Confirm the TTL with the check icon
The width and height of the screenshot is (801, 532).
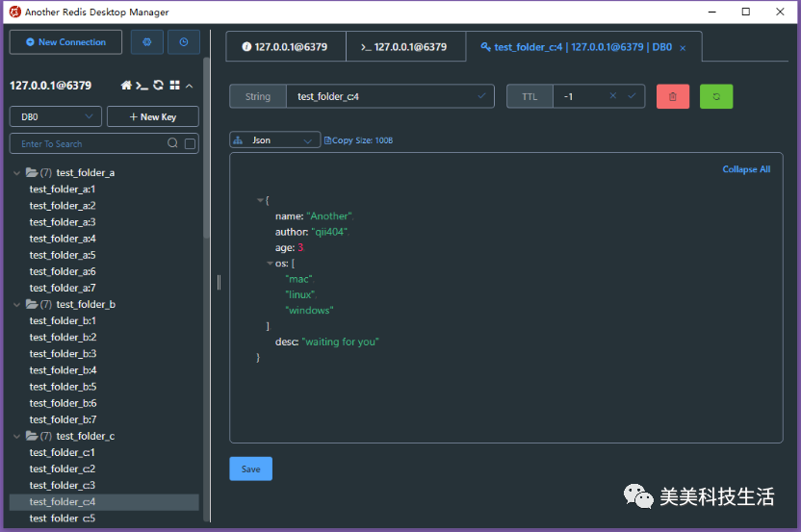632,95
